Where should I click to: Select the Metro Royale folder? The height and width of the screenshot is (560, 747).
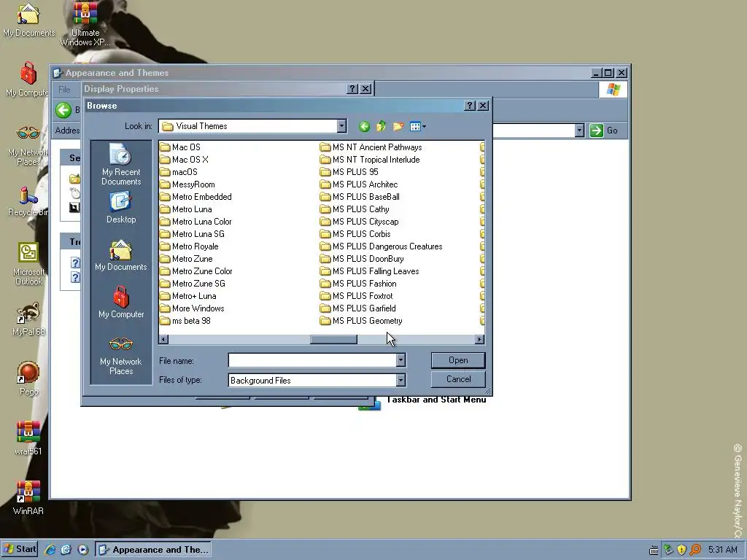coord(190,246)
